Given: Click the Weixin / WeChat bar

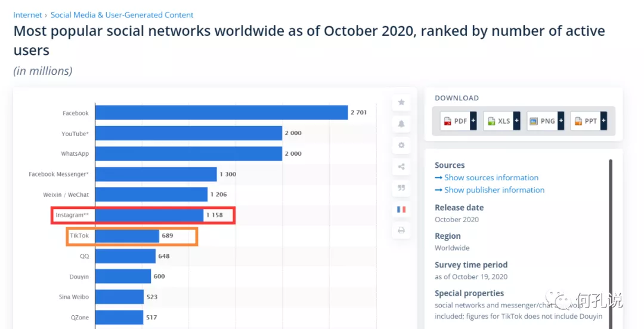Looking at the screenshot, I should pyautogui.click(x=151, y=195).
